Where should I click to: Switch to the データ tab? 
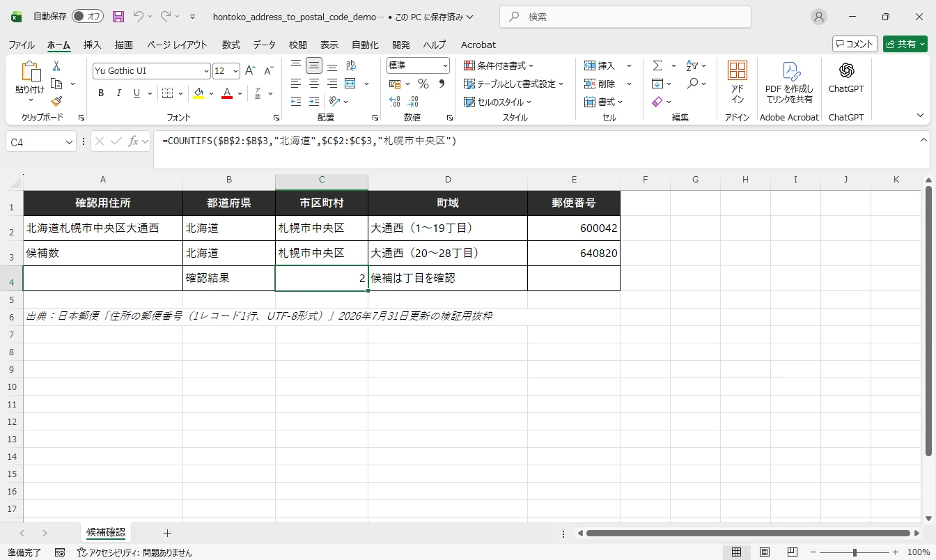(x=265, y=45)
